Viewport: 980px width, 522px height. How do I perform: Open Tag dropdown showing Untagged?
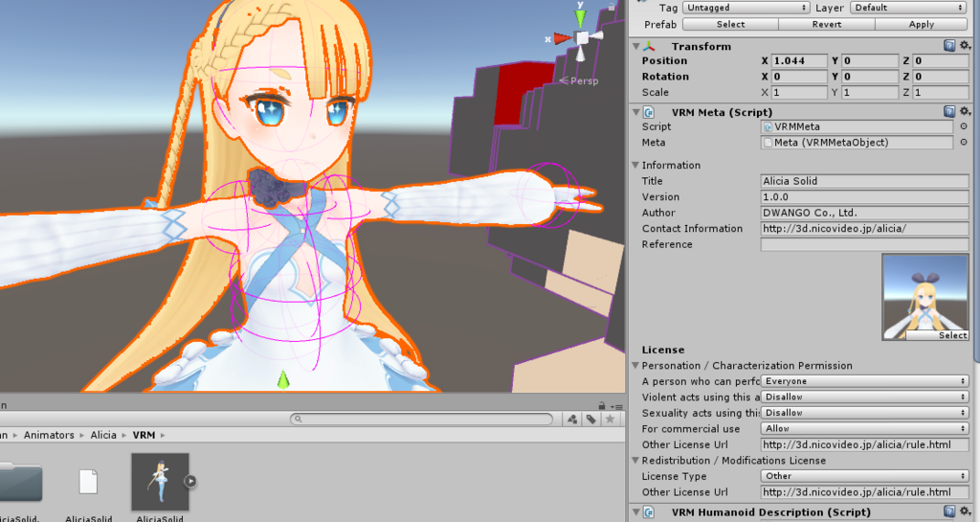tap(746, 8)
